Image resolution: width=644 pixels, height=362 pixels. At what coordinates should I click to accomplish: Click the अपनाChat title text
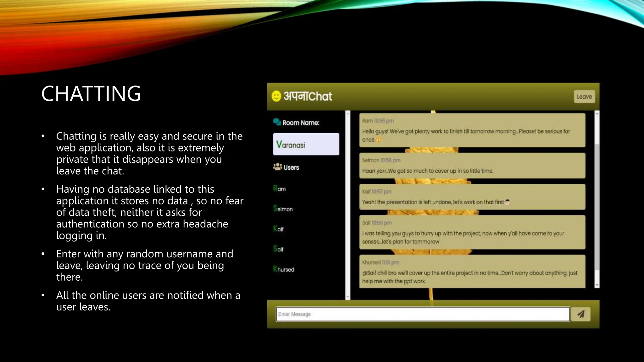308,96
